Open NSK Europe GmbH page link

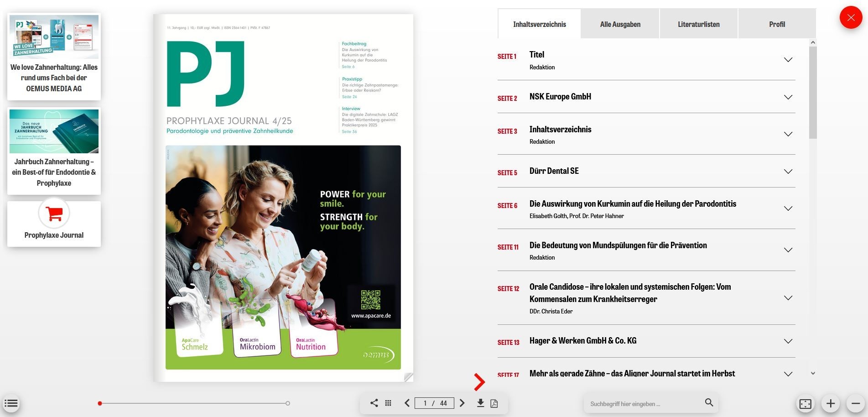coord(560,97)
